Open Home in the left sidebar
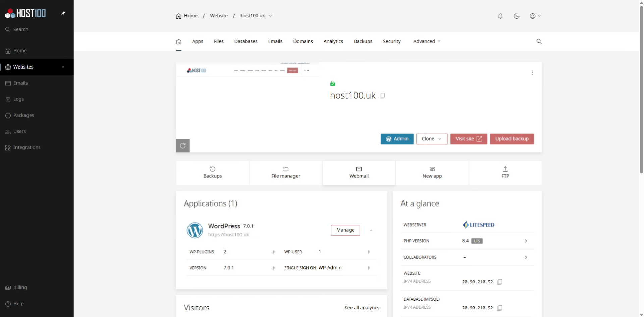This screenshot has width=644, height=317. point(37,51)
